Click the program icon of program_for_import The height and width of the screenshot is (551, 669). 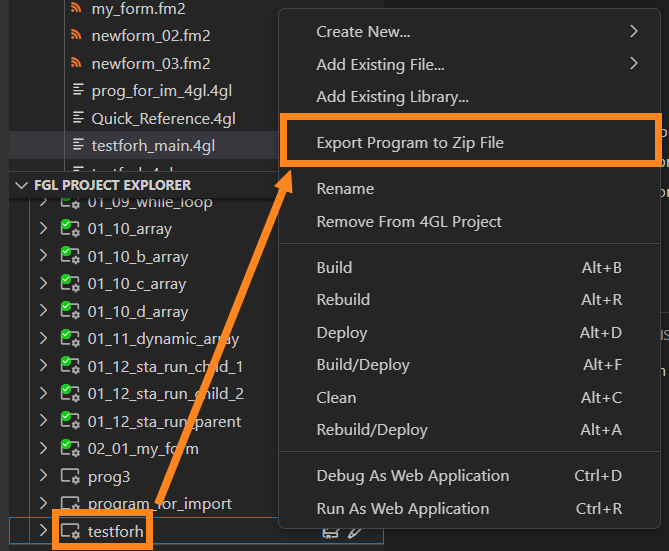(70, 503)
